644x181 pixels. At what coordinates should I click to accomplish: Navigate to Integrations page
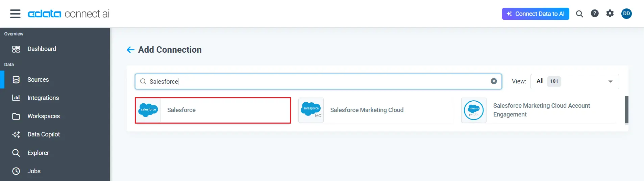tap(43, 98)
